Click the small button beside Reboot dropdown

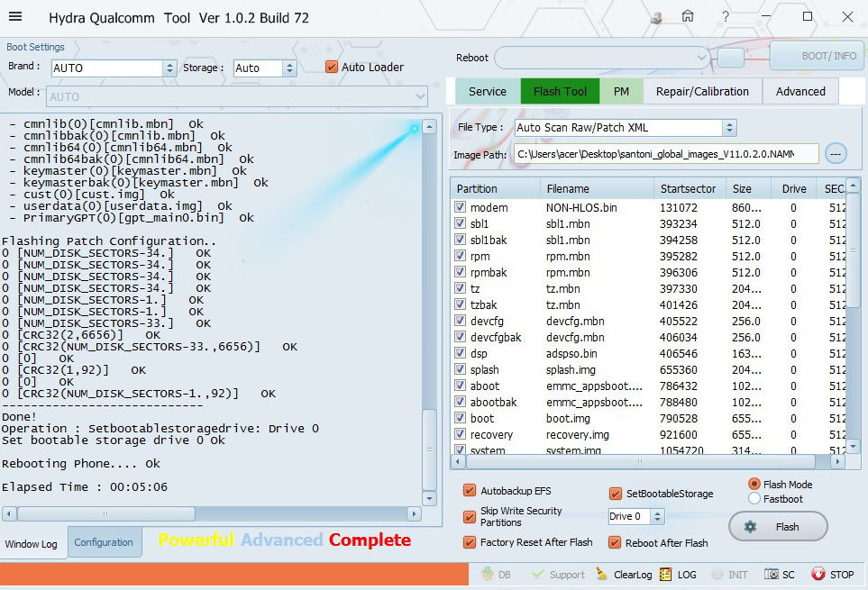[x=731, y=58]
